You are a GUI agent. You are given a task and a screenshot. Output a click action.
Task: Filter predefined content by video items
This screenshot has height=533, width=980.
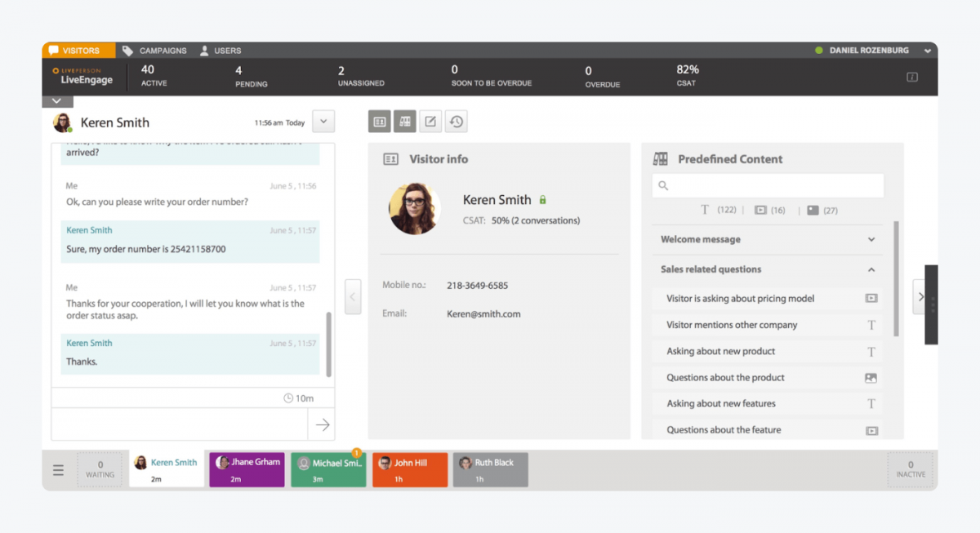(x=760, y=210)
